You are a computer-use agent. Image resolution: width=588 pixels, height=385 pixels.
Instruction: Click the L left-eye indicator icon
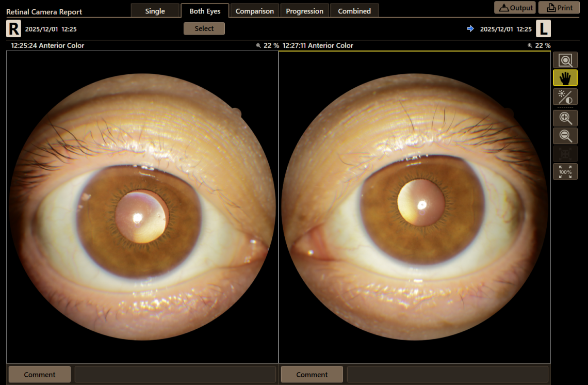544,29
